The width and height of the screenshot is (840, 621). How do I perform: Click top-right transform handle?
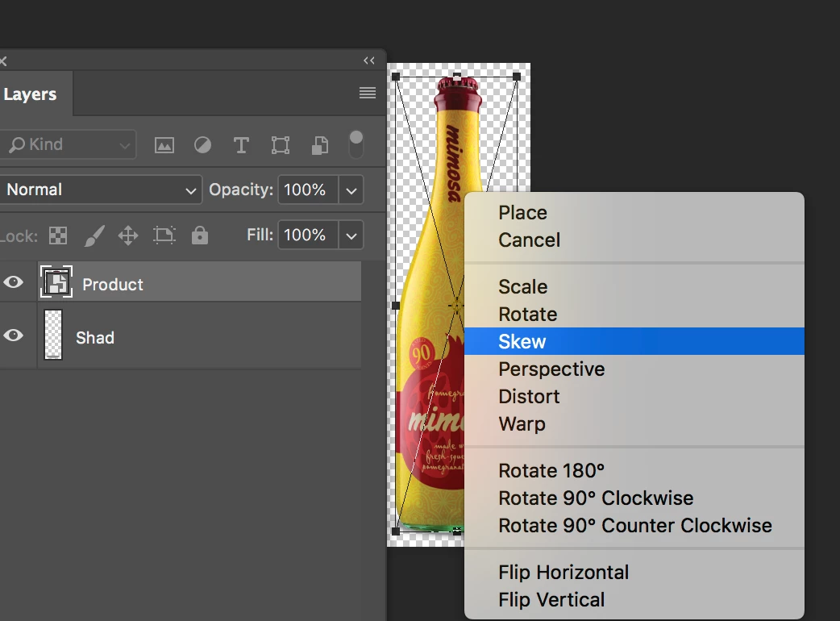(517, 77)
